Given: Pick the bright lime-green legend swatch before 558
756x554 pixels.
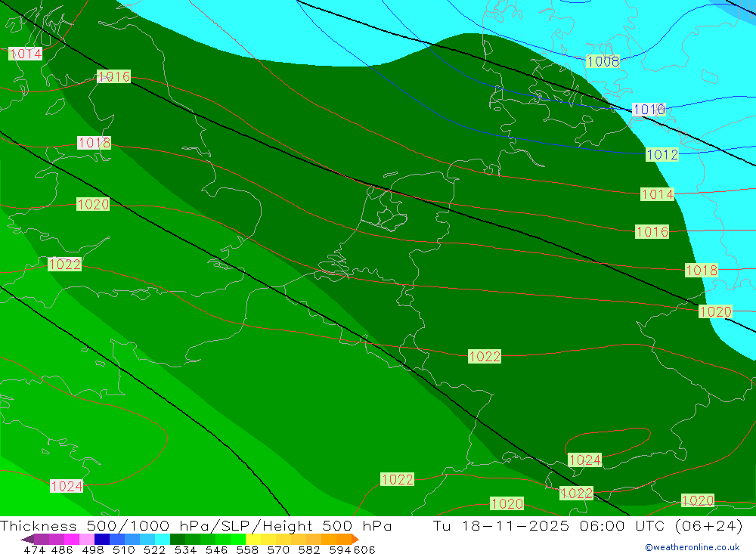Looking at the screenshot, I should tap(238, 539).
